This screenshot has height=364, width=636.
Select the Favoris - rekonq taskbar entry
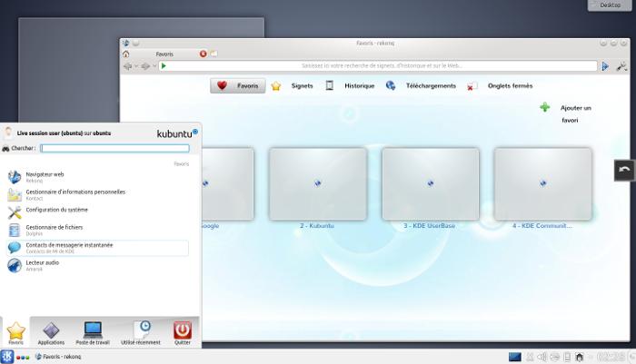coord(58,357)
